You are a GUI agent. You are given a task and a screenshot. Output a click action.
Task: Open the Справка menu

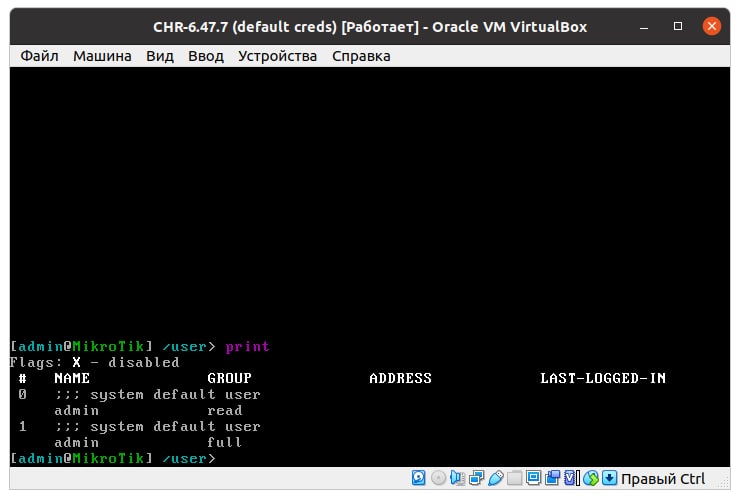pyautogui.click(x=361, y=56)
